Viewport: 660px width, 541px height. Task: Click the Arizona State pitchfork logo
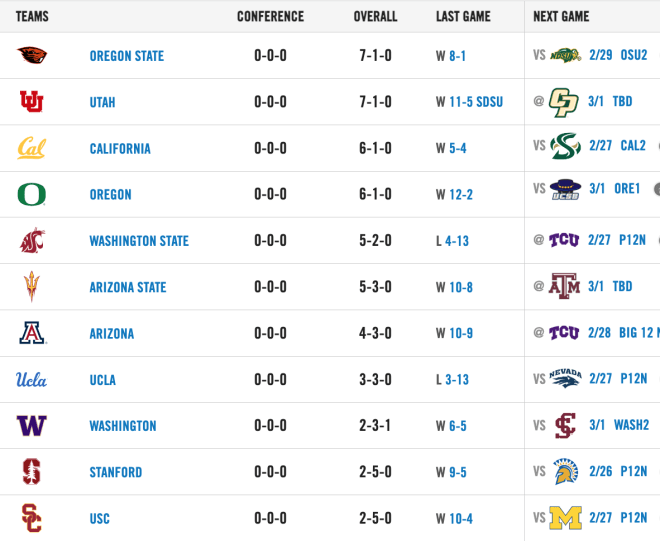[32, 287]
